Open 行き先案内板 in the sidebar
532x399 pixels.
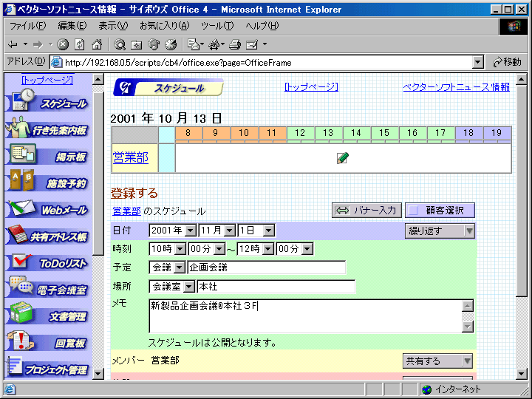point(47,128)
